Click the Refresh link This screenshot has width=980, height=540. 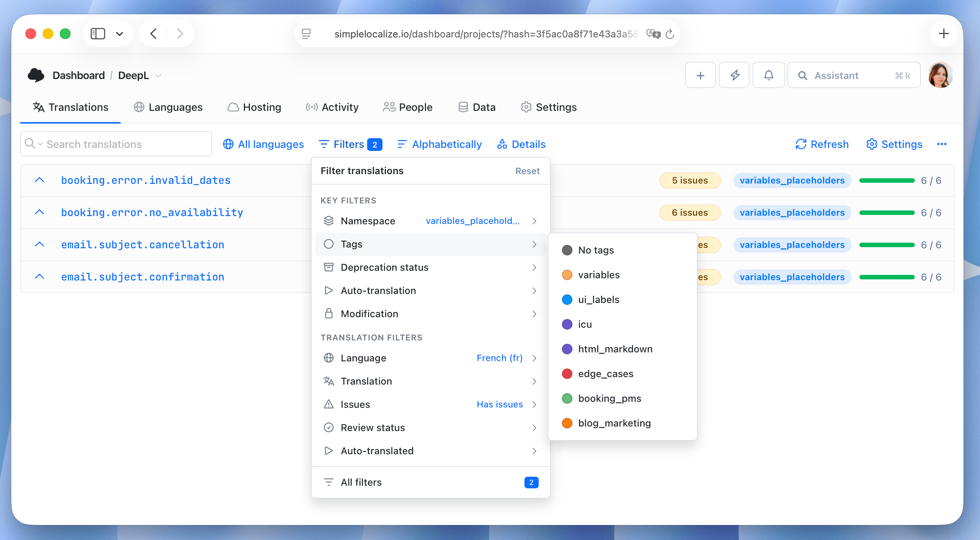tap(822, 144)
